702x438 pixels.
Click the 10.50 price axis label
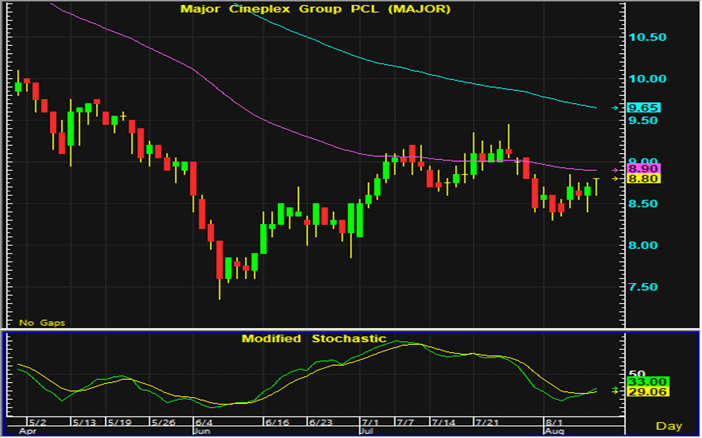(x=649, y=37)
